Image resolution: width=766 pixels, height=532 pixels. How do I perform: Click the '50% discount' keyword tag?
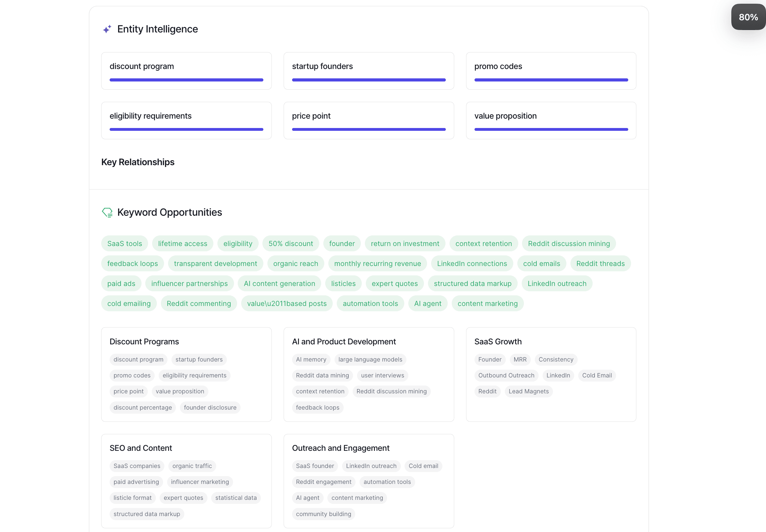[291, 244]
